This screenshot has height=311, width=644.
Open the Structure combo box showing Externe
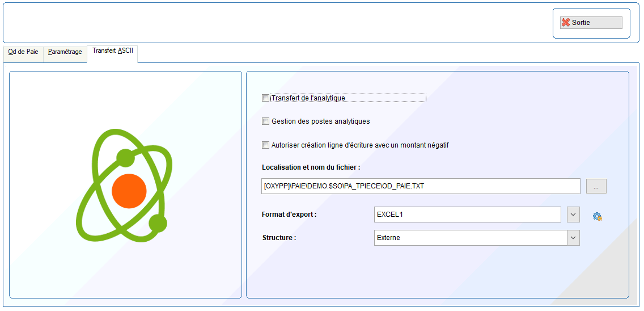point(477,237)
